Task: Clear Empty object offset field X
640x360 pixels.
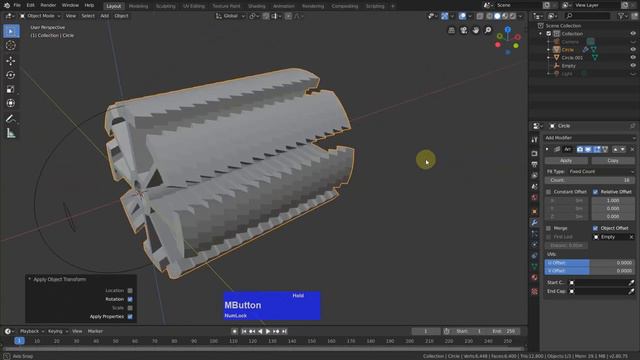Action: click(631, 237)
